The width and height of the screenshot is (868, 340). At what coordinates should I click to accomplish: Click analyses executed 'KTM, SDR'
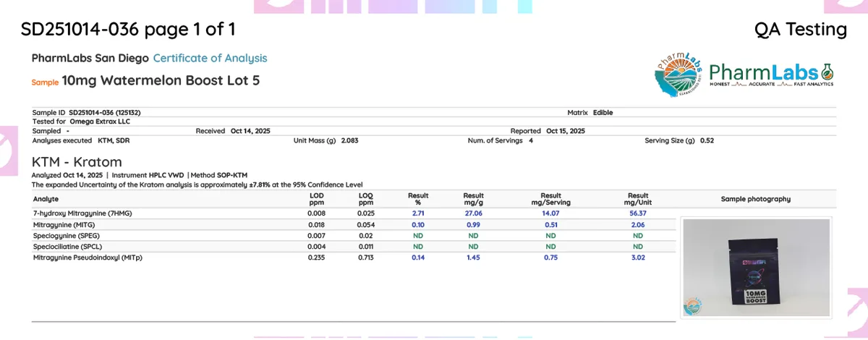coord(114,140)
